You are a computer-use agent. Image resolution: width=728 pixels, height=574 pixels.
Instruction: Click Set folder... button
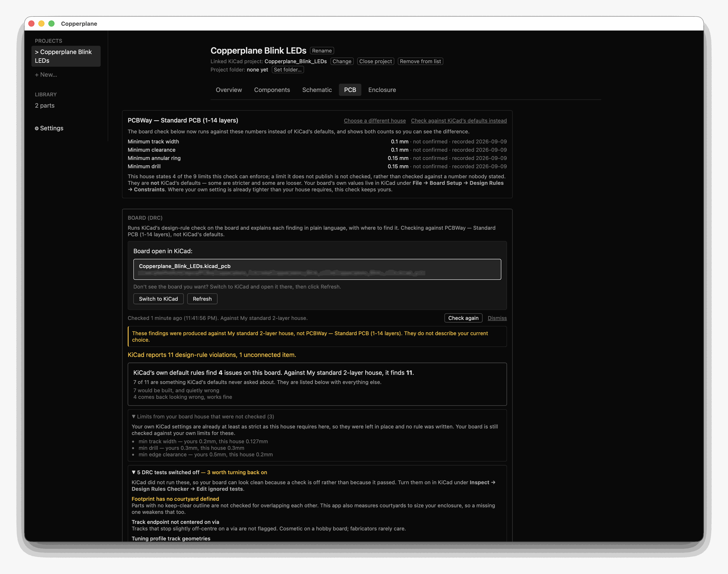(288, 69)
